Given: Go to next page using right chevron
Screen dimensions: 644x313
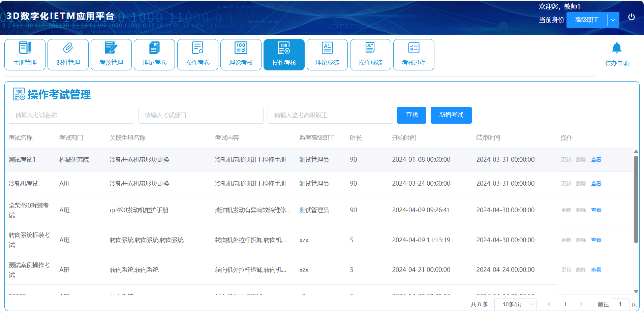Looking at the screenshot, I should pos(581,304).
